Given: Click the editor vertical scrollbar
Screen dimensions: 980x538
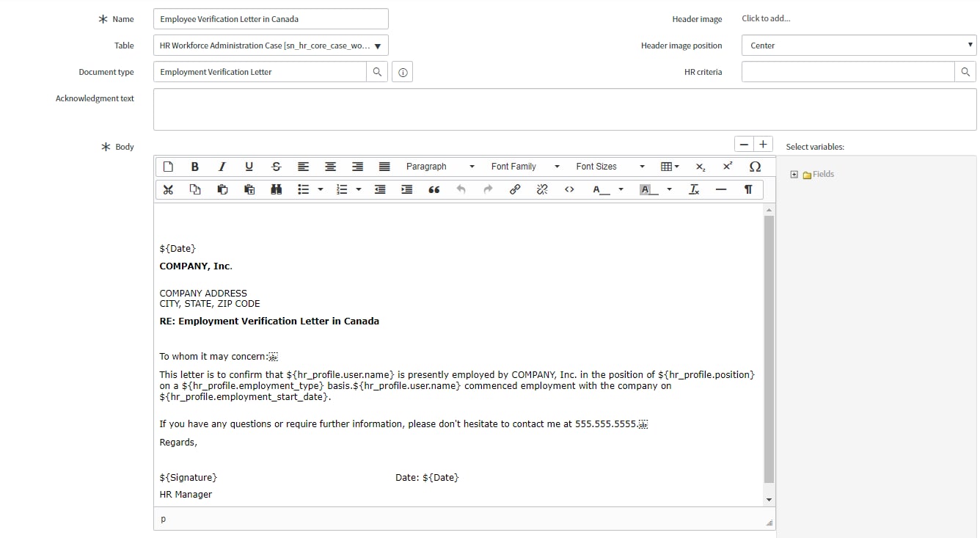Looking at the screenshot, I should tap(769, 349).
